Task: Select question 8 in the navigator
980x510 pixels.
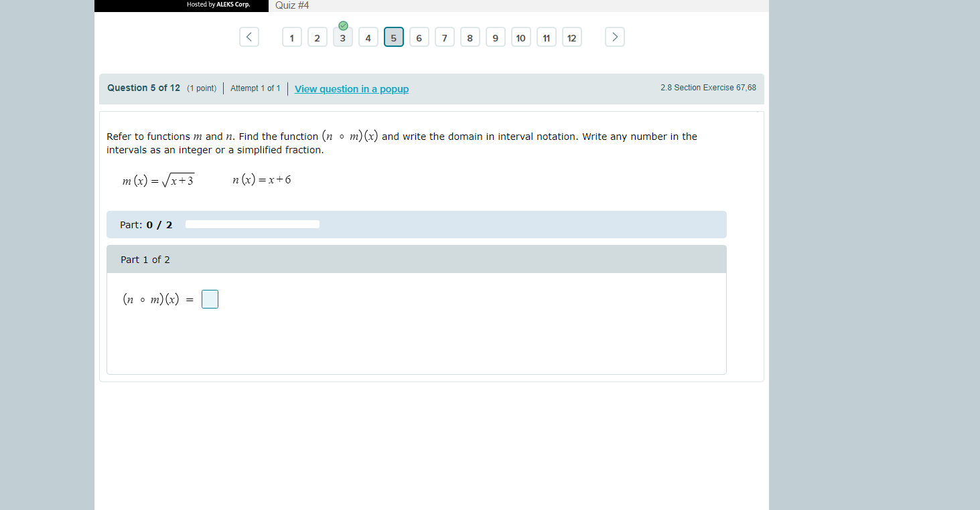Action: coord(470,37)
